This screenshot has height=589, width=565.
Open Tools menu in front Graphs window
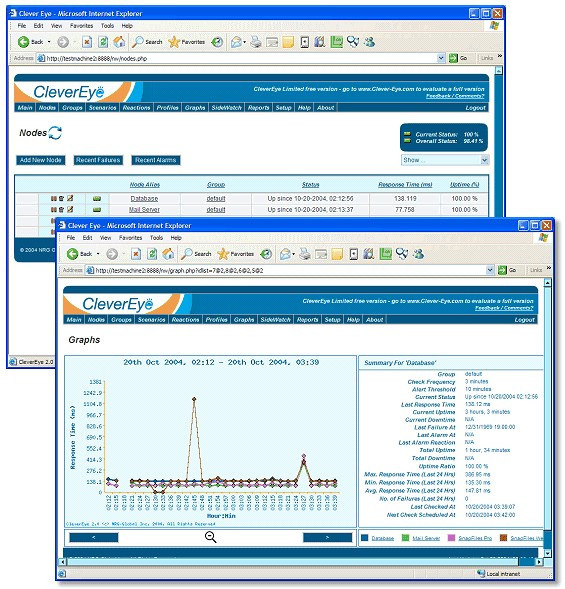(156, 238)
